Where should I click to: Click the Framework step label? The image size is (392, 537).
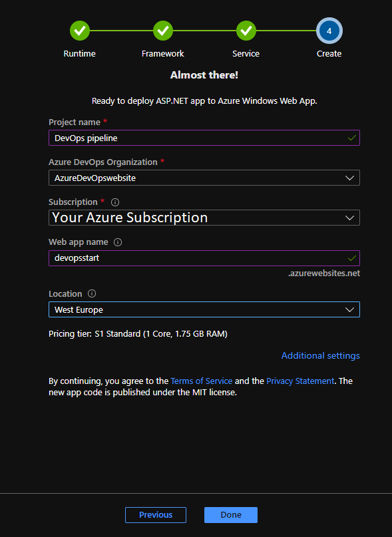(163, 54)
